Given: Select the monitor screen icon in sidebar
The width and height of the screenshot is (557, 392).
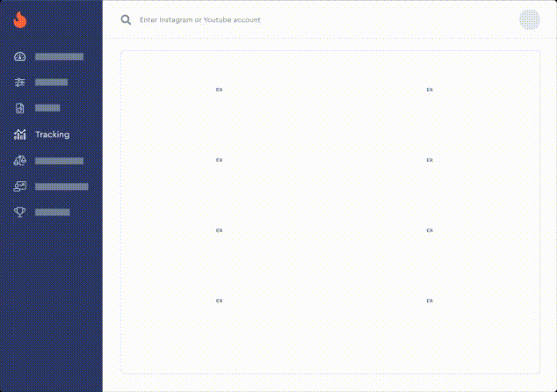Looking at the screenshot, I should tap(20, 186).
